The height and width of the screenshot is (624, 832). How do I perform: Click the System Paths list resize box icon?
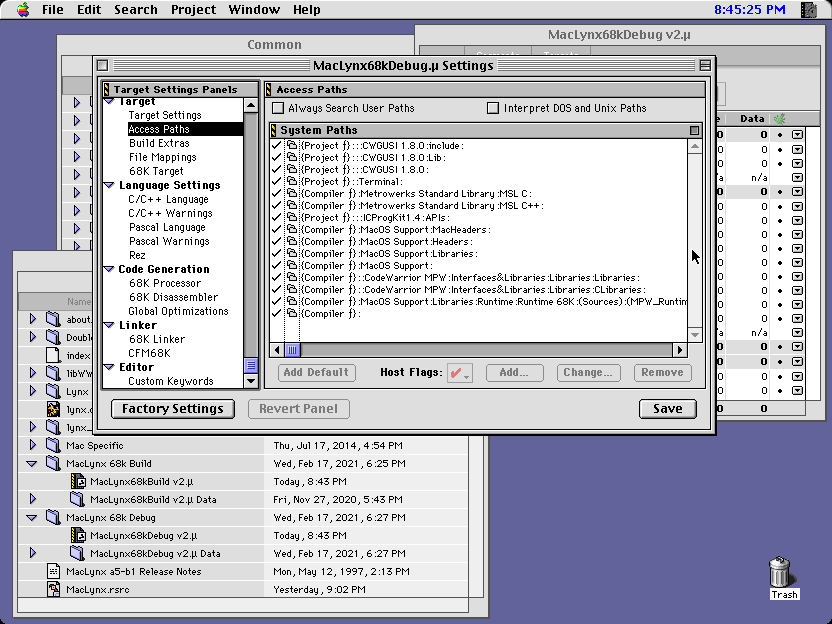(x=694, y=131)
